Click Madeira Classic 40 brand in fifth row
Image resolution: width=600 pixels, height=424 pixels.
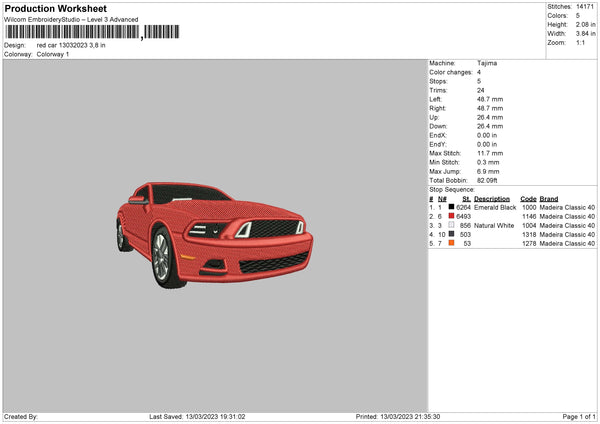pyautogui.click(x=567, y=243)
